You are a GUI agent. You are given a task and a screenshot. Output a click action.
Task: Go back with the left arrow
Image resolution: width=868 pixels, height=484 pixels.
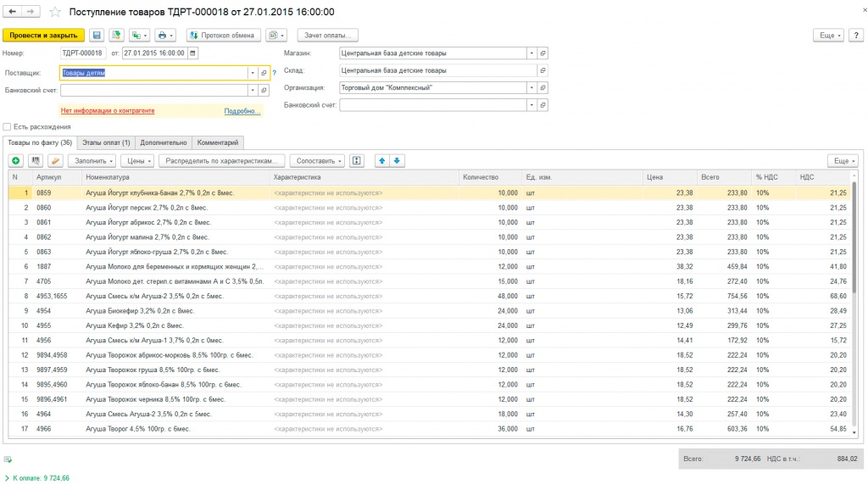pyautogui.click(x=12, y=12)
